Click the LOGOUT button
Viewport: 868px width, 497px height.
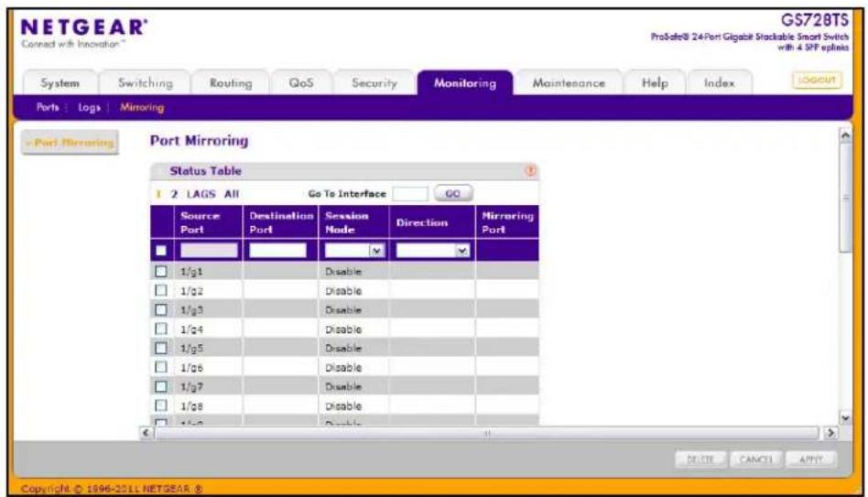[817, 81]
